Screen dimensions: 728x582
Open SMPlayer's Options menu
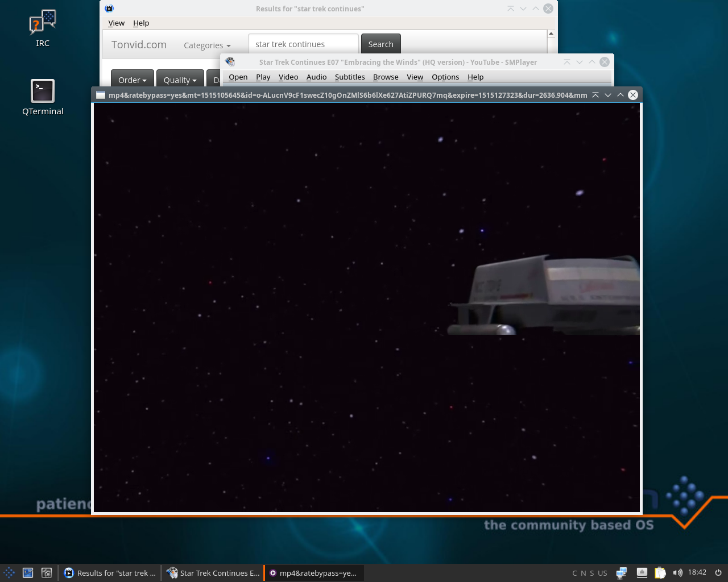pyautogui.click(x=445, y=77)
